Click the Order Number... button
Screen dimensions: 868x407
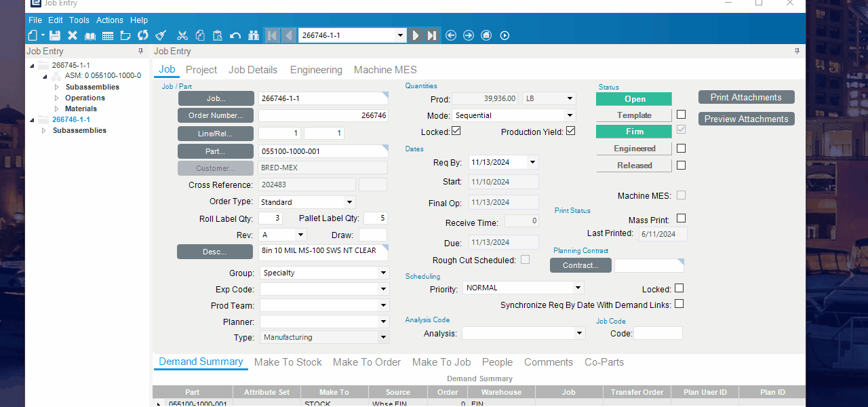coord(216,115)
